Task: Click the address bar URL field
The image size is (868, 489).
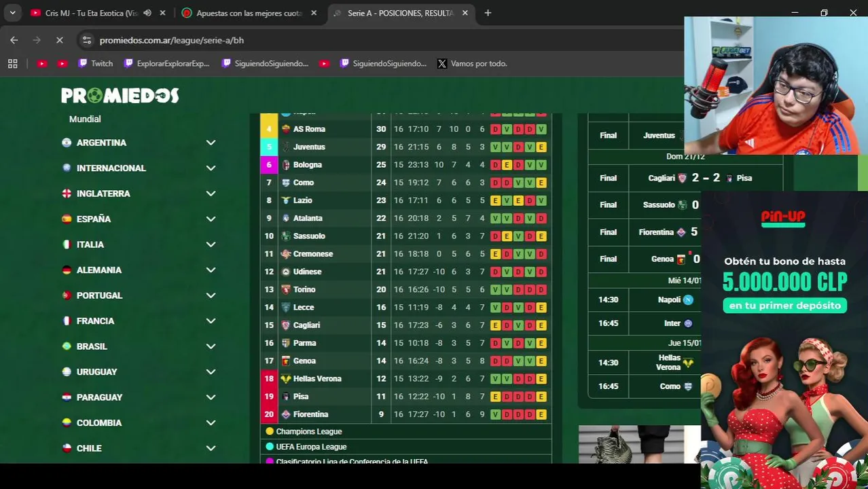Action: tap(380, 40)
